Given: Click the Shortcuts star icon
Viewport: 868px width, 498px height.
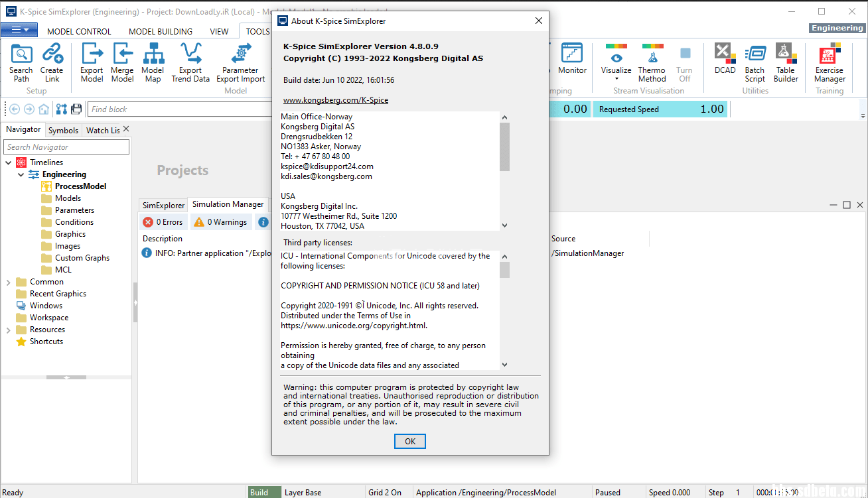Looking at the screenshot, I should [x=21, y=342].
